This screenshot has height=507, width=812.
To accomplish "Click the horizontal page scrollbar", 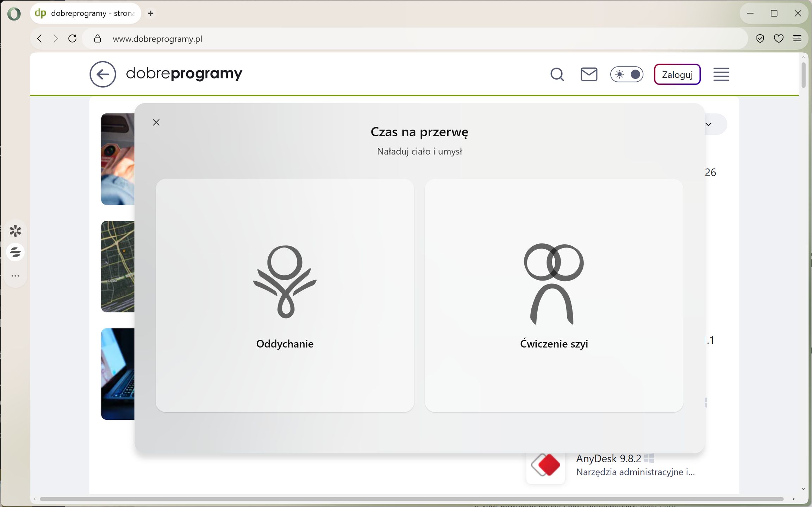I will (x=411, y=499).
